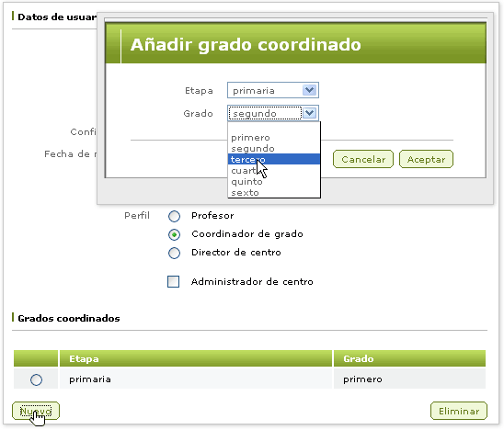Select quinto in the grade list
The height and width of the screenshot is (430, 504).
tap(274, 182)
